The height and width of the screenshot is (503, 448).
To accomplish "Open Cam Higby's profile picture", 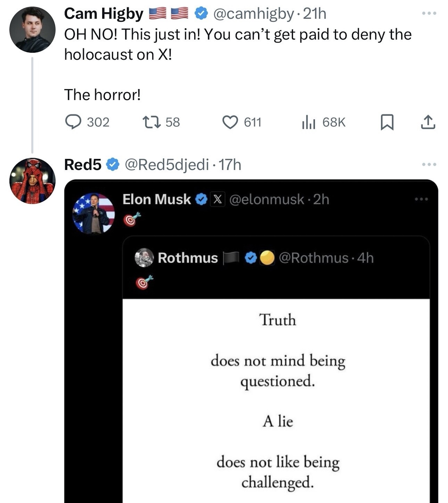I will click(x=32, y=30).
